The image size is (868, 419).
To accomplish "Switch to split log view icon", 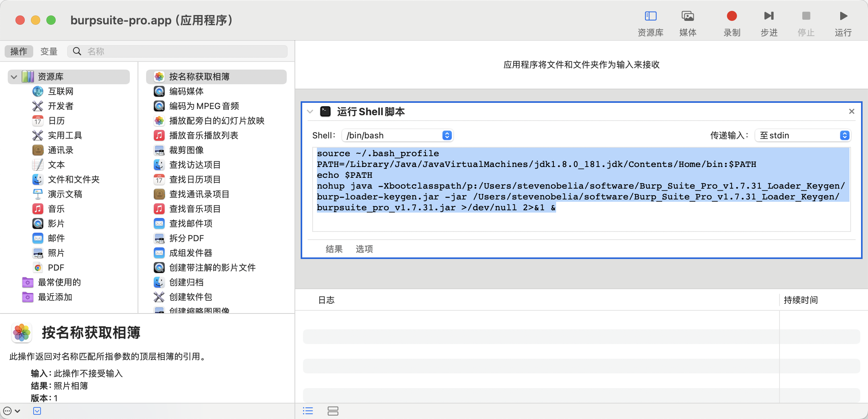I will pos(333,411).
